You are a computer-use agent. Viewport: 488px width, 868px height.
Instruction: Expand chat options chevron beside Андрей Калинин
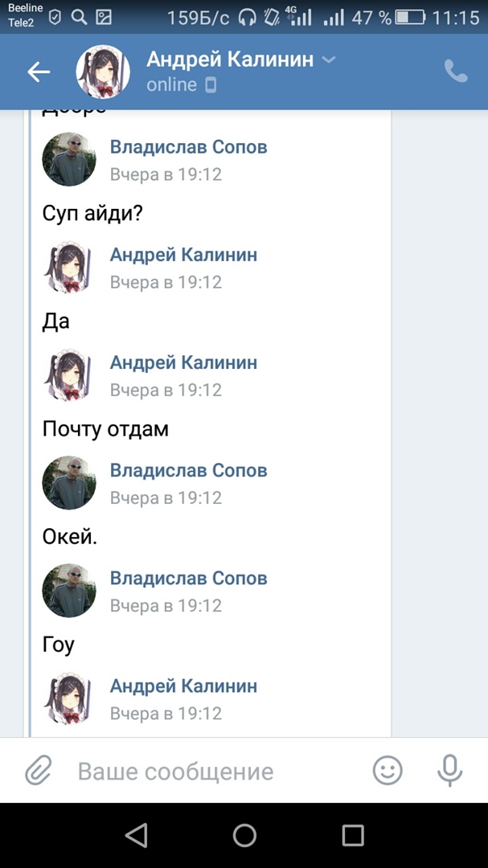(x=328, y=59)
